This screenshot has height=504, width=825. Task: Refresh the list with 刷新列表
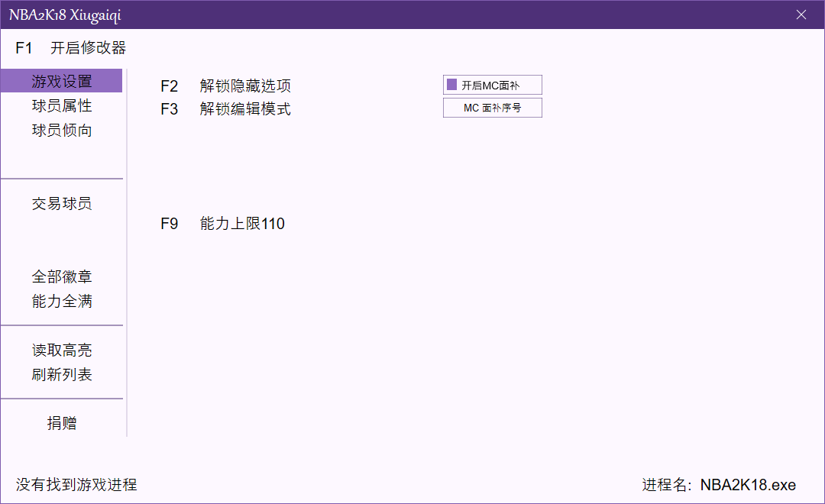[x=62, y=375]
